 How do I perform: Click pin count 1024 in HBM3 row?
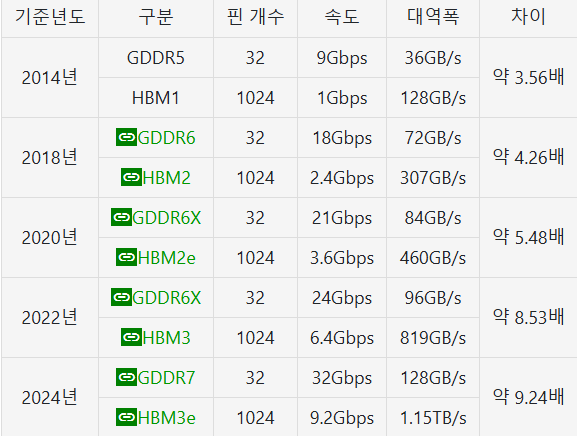pos(255,337)
